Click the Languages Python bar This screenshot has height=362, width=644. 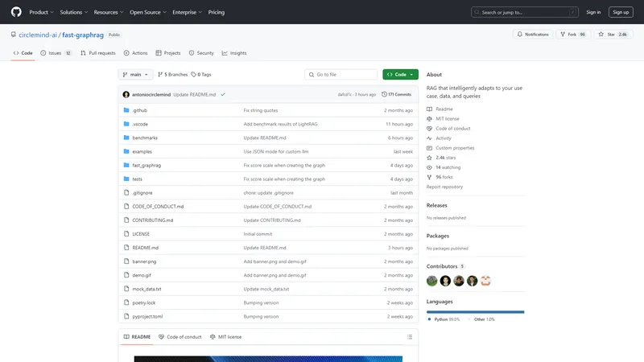(475, 312)
